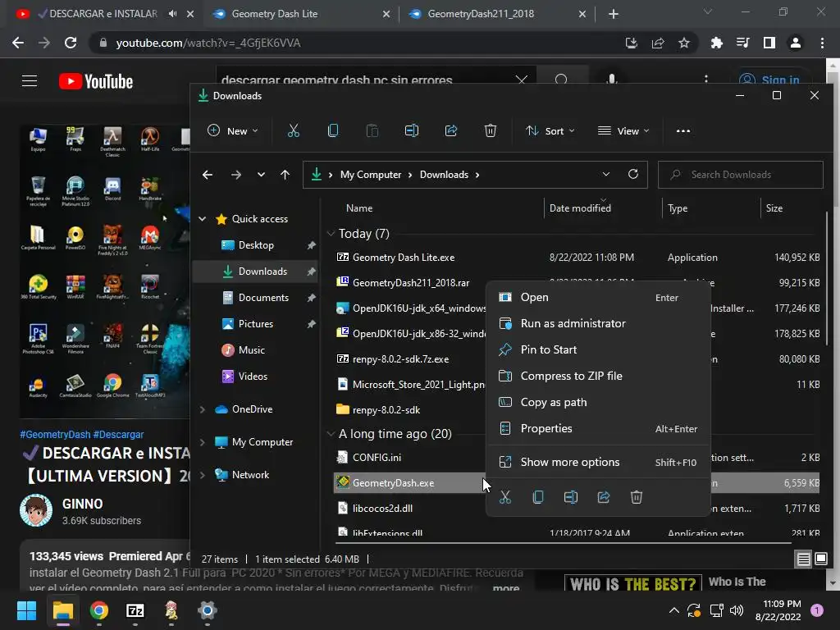The image size is (840, 630).
Task: Click the Chrome address bar URL
Action: [x=208, y=43]
